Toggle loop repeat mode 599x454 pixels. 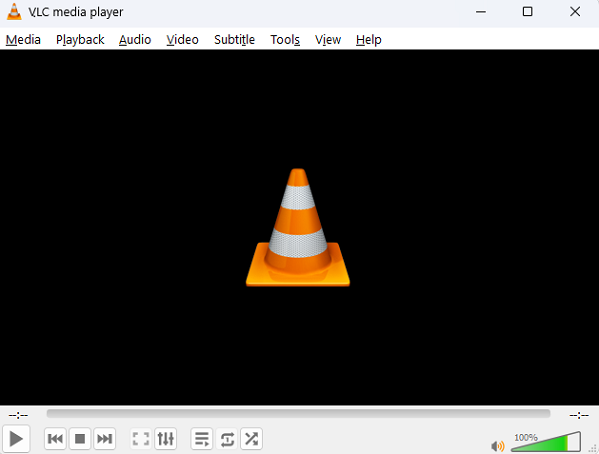[x=227, y=438]
